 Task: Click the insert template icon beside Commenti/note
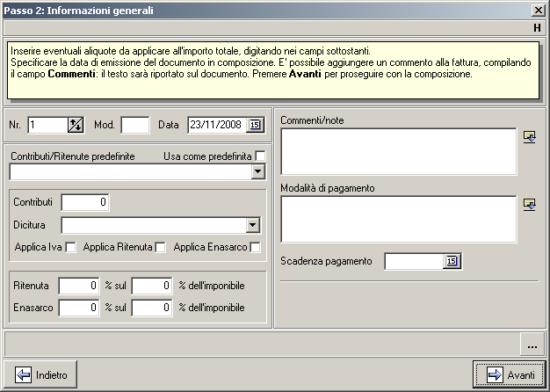point(529,137)
